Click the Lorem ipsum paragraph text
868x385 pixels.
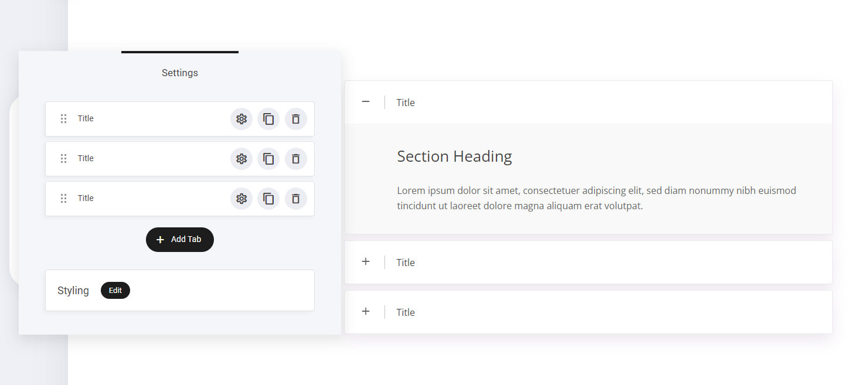coord(596,198)
